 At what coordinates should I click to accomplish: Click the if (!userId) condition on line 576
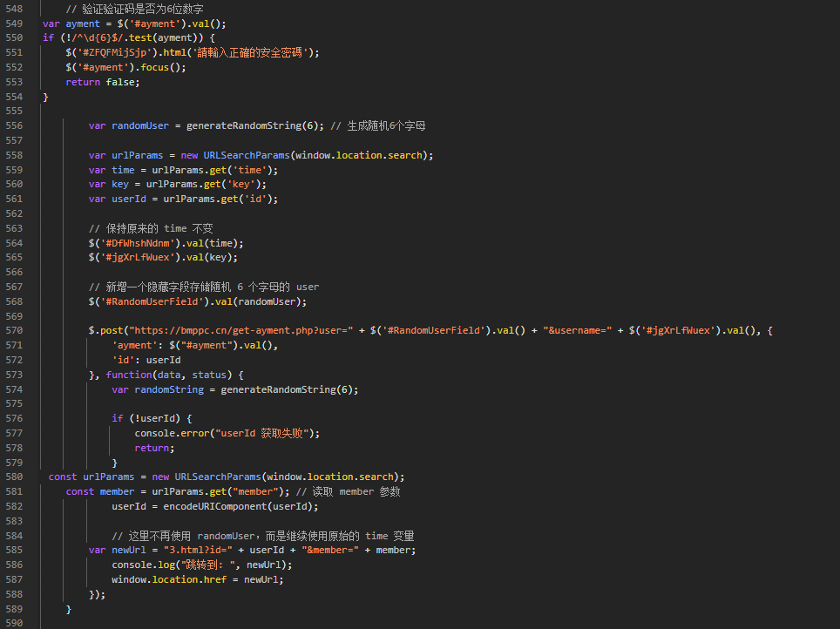146,418
